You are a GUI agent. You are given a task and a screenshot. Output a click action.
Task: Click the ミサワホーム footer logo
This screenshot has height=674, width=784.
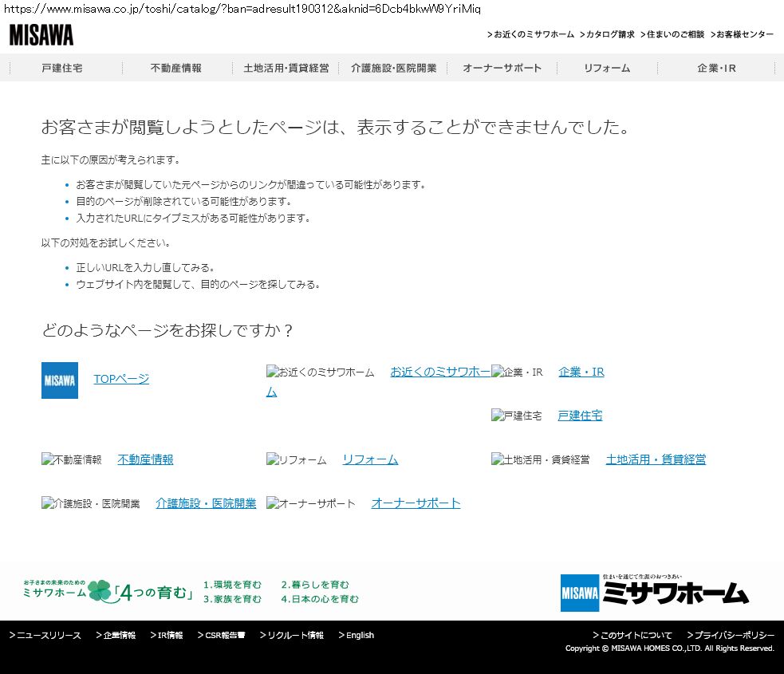tap(654, 593)
